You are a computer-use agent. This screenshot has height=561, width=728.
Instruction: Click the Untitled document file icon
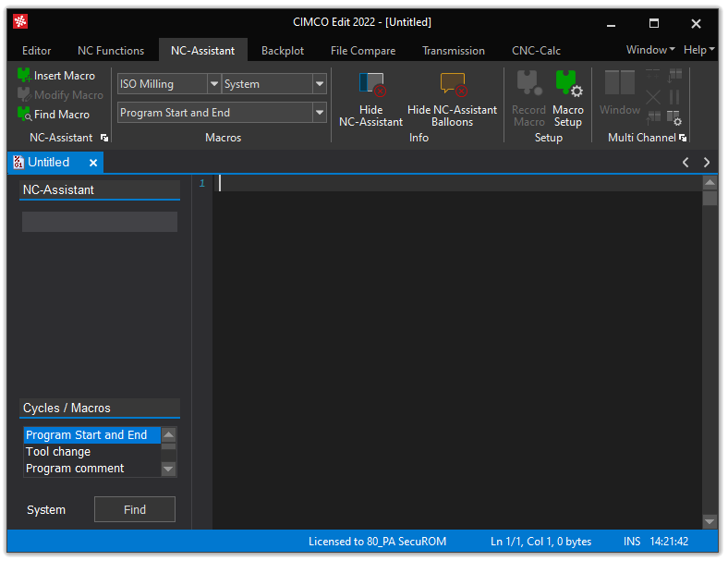point(18,162)
